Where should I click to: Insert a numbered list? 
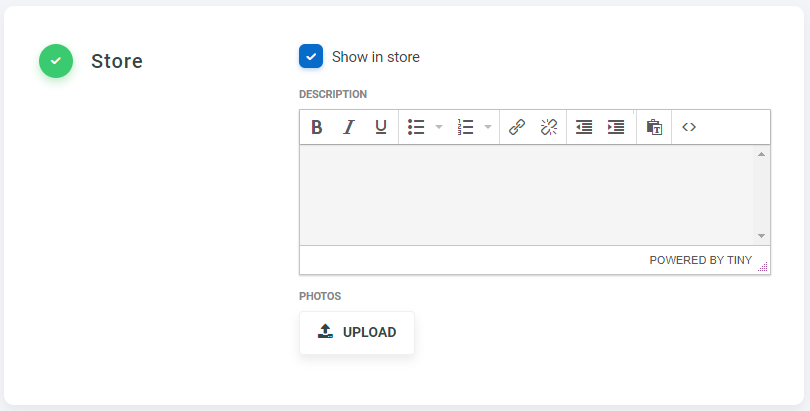tap(465, 127)
